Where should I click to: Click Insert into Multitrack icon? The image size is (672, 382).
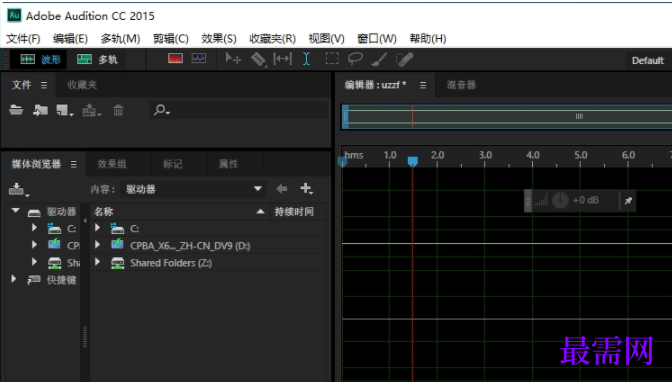[x=91, y=111]
